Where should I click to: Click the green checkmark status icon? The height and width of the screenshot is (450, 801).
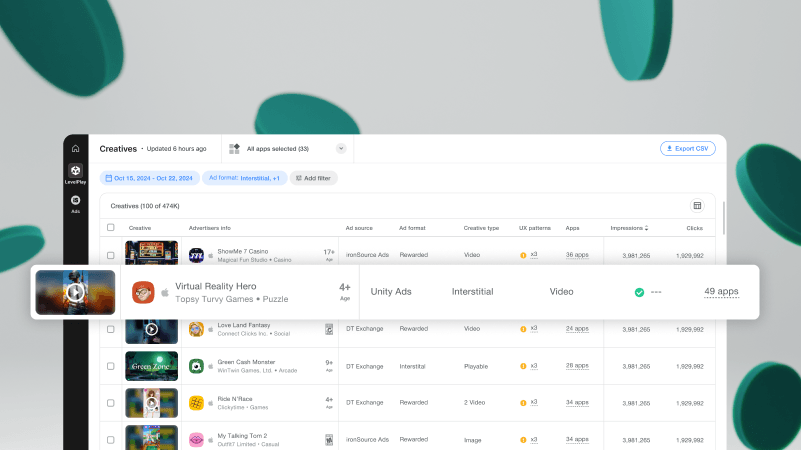tap(639, 292)
